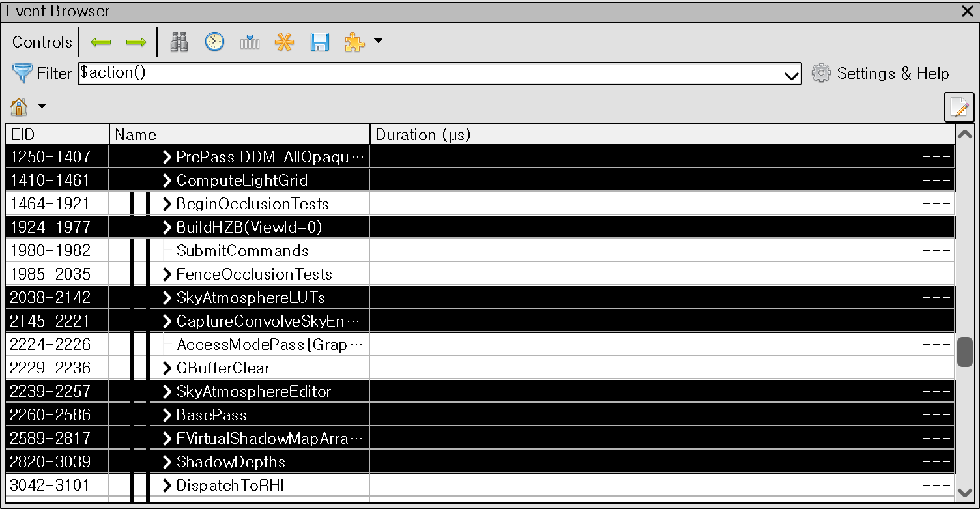Screen dimensions: 980x509
Task: Select EID 1250-1407 cell
Action: pyautogui.click(x=57, y=157)
